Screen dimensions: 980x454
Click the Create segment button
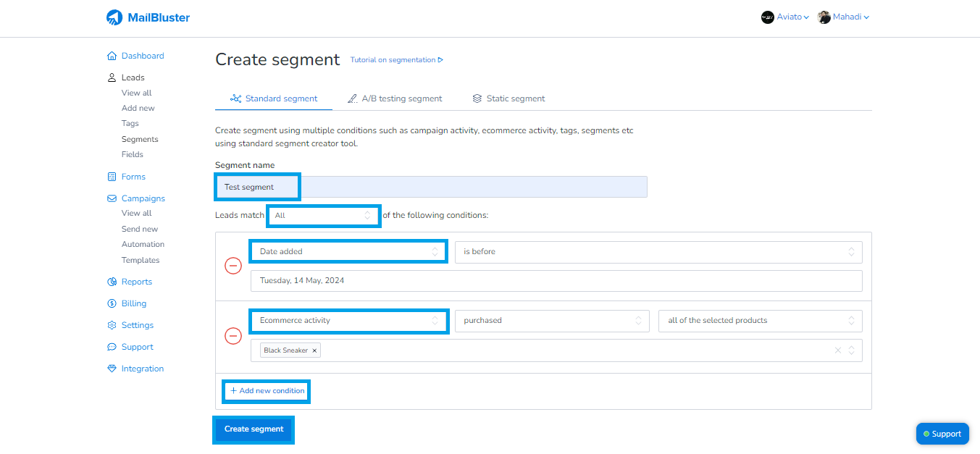254,429
